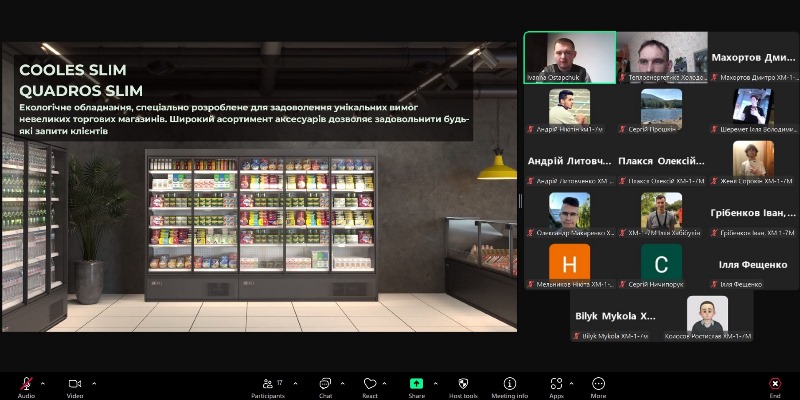Viewport: 800px width, 400px height.
Task: Click muted mic icon beside Сергій Ничипорук's name
Action: pos(622,285)
